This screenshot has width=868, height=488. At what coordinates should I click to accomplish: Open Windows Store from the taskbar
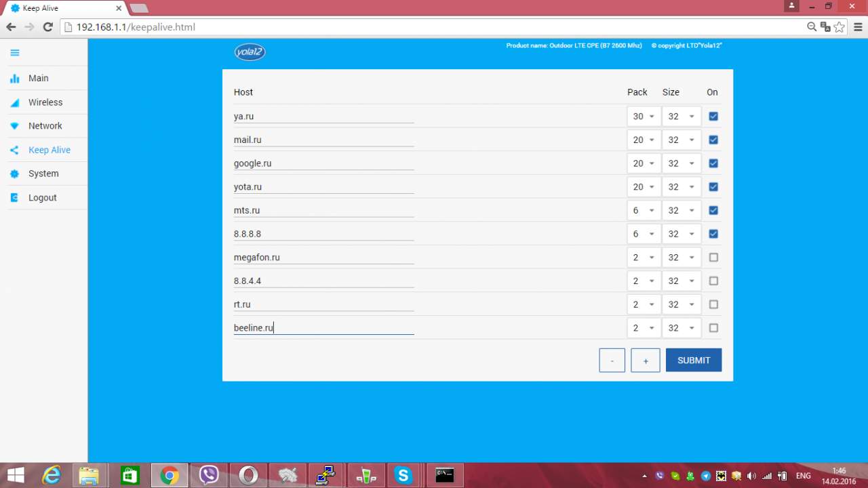pyautogui.click(x=130, y=475)
